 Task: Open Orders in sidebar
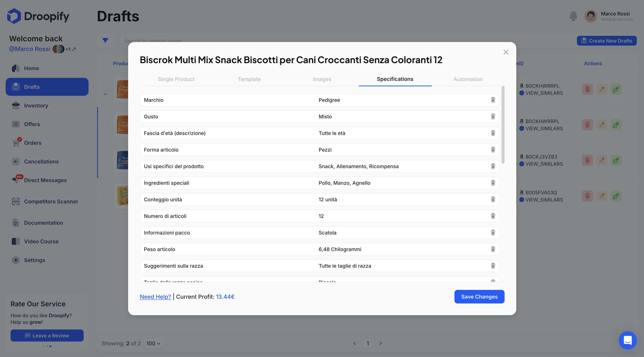pos(47,143)
